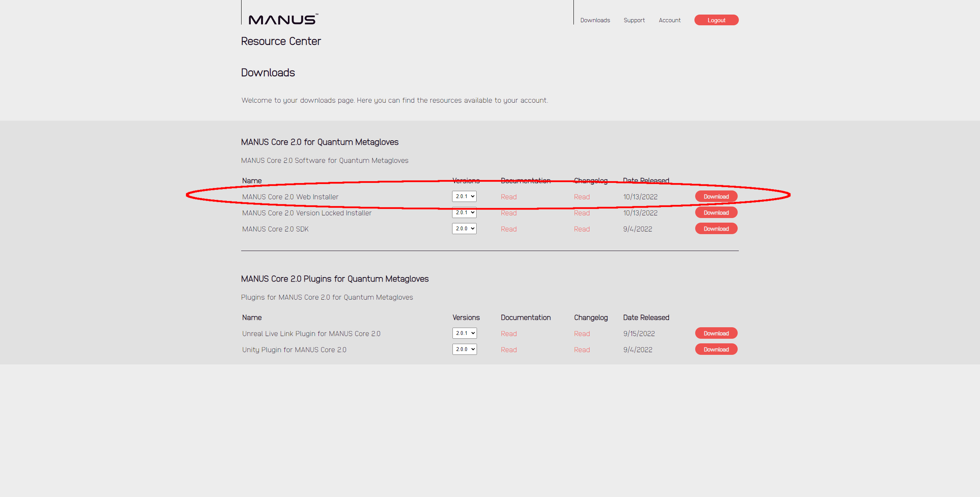Read documentation for MANUS Core 2.0 SDK
This screenshot has height=497, width=980.
click(x=508, y=229)
